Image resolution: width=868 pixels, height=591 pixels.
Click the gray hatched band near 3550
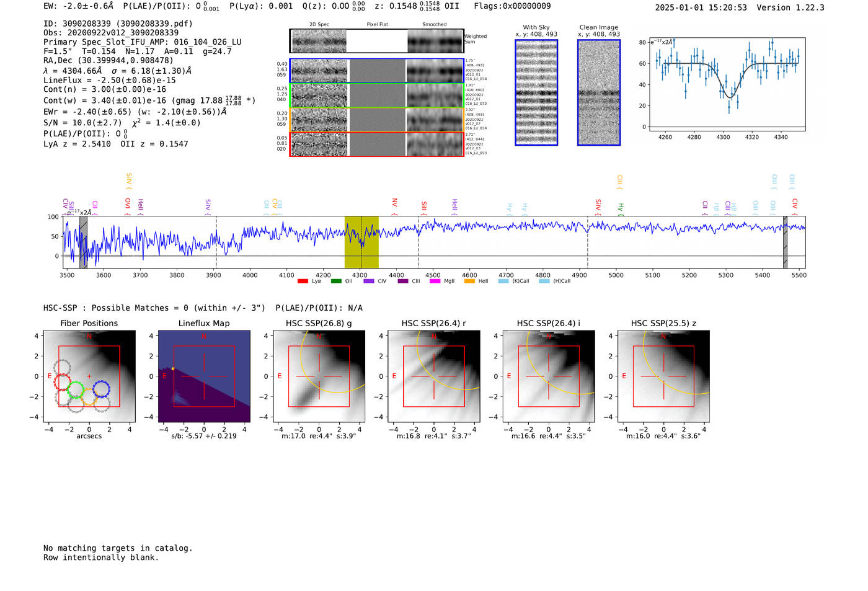(x=83, y=242)
